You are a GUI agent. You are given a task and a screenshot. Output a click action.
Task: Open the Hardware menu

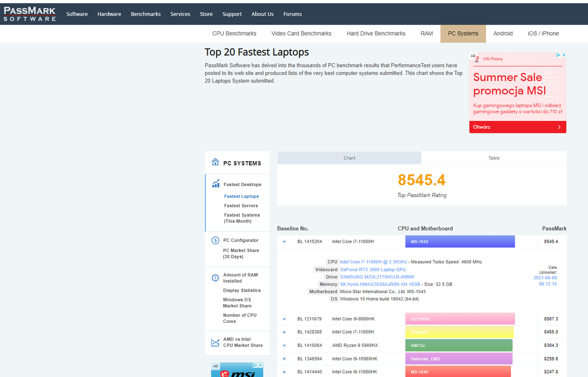click(109, 14)
